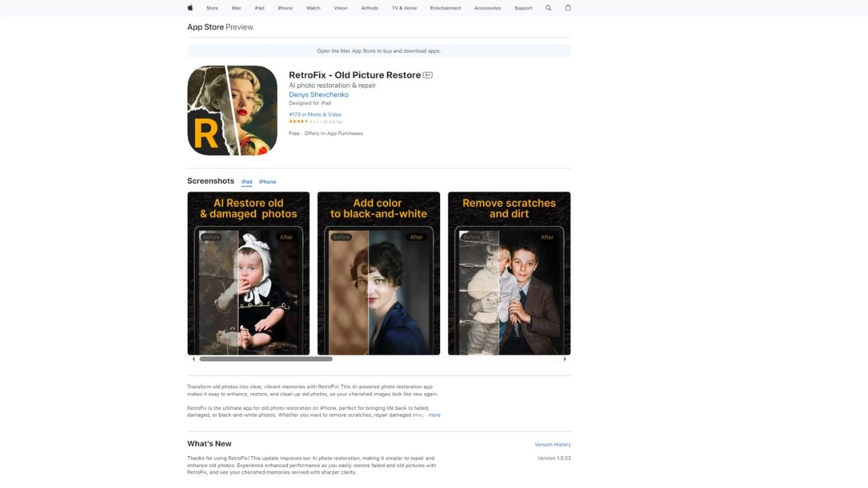This screenshot has height=488, width=868.
Task: Open the 'Add color to black-and-white' screenshot
Action: coord(378,273)
